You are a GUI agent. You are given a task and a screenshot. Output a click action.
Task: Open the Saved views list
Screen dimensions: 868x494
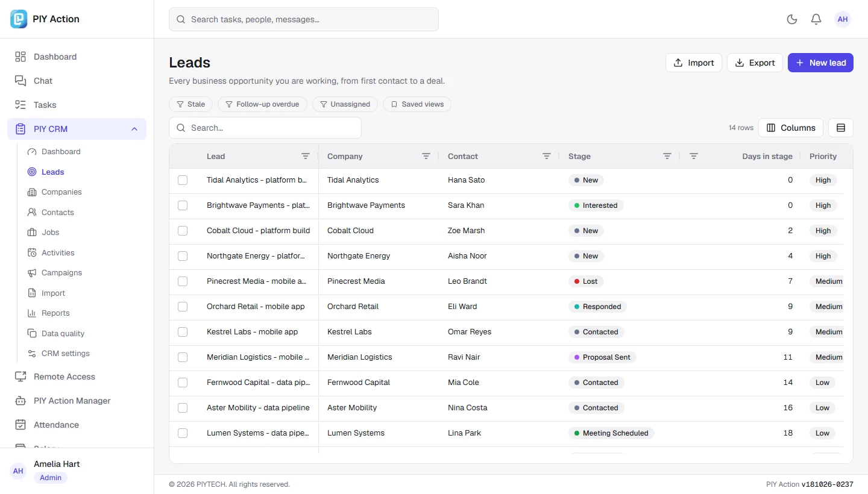pos(417,104)
